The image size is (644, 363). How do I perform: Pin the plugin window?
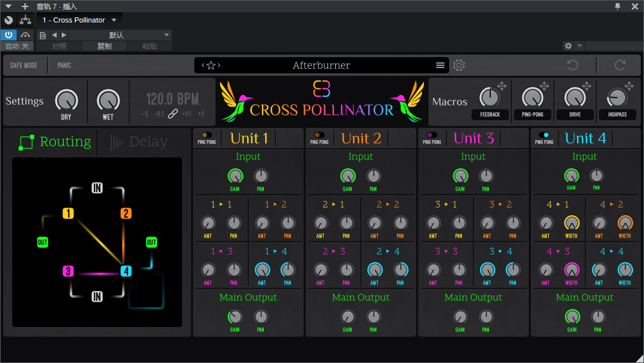(618, 6)
